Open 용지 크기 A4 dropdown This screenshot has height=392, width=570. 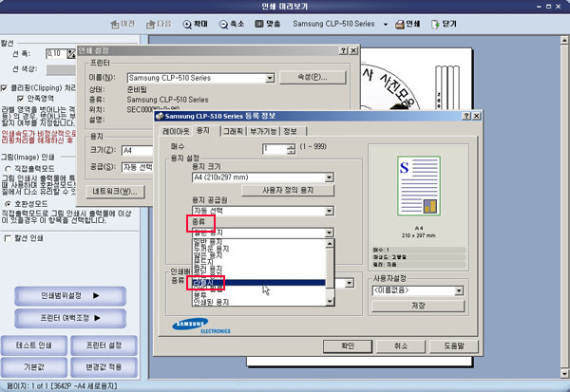[x=329, y=177]
